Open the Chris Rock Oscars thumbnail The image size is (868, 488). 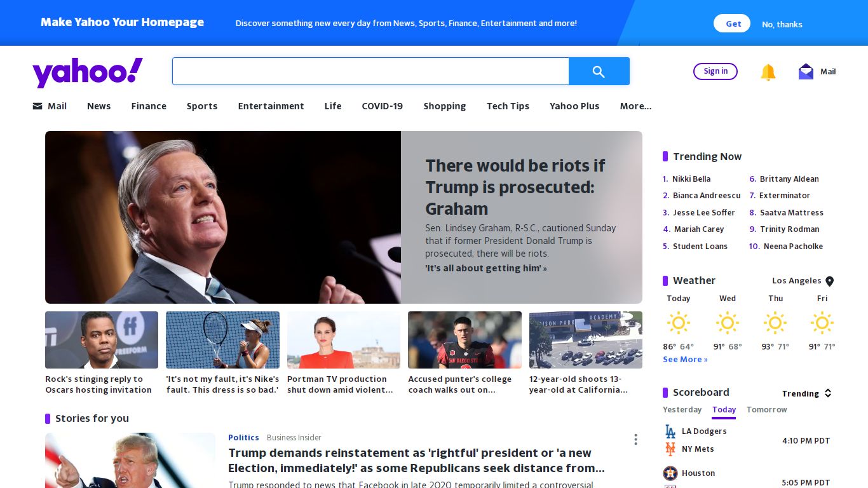pos(102,340)
